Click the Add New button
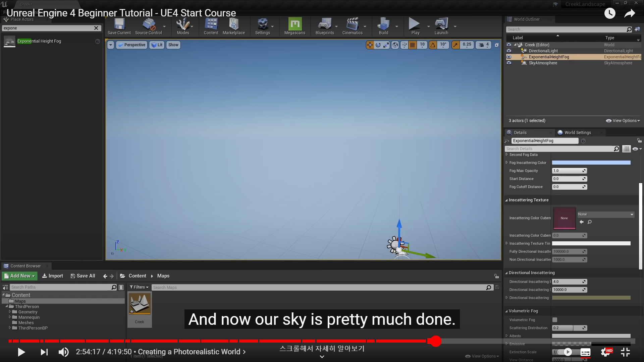 (19, 276)
